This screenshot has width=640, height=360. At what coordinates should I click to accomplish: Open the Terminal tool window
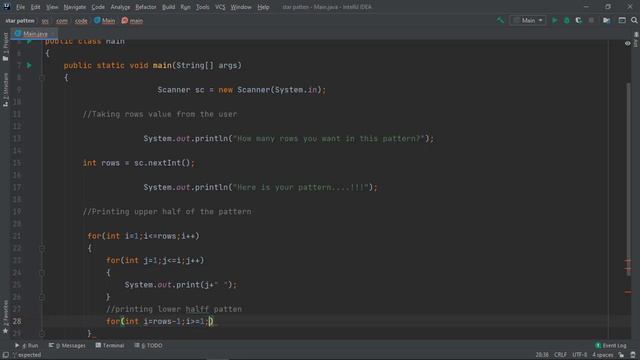pyautogui.click(x=110, y=346)
